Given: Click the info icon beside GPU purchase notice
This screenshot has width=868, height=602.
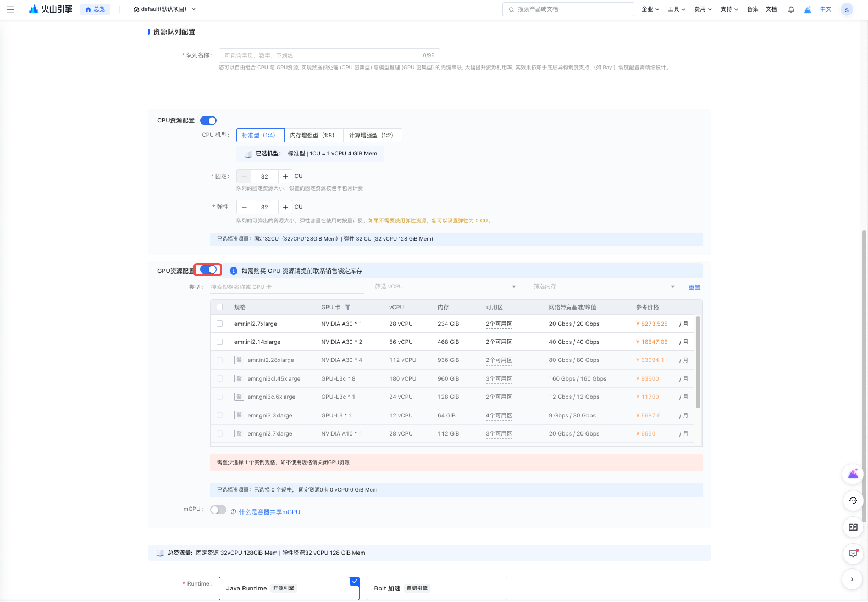Looking at the screenshot, I should click(234, 271).
